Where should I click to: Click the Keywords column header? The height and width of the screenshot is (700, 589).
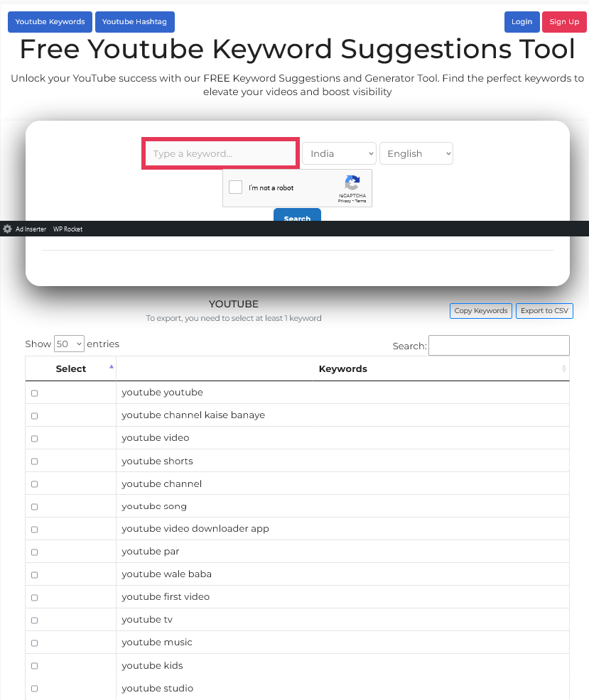[342, 368]
